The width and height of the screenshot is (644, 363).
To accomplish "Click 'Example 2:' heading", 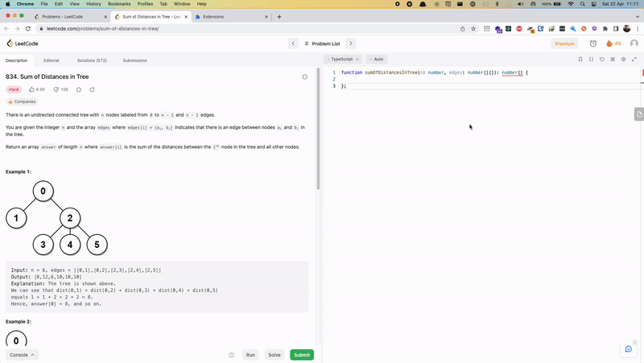I will pyautogui.click(x=19, y=321).
